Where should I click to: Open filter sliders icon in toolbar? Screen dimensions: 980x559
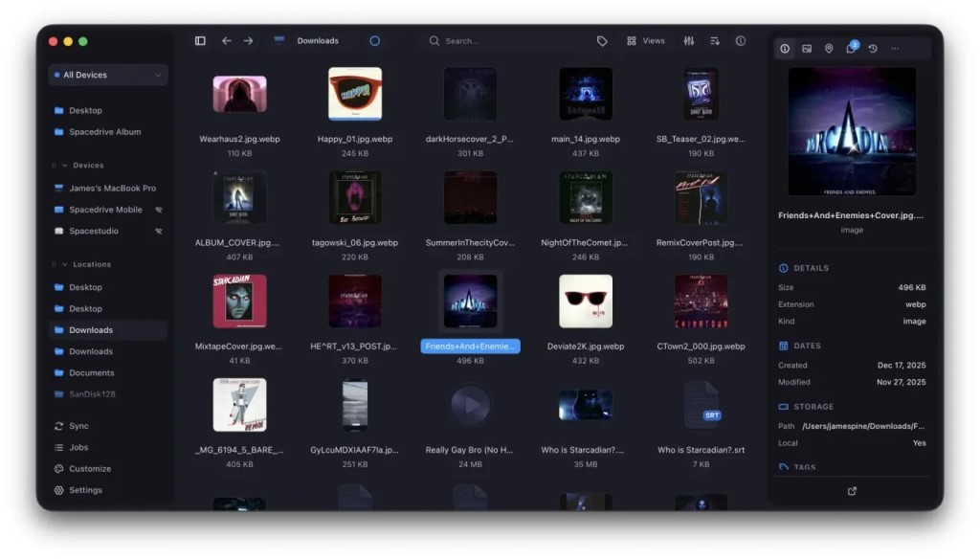(689, 40)
